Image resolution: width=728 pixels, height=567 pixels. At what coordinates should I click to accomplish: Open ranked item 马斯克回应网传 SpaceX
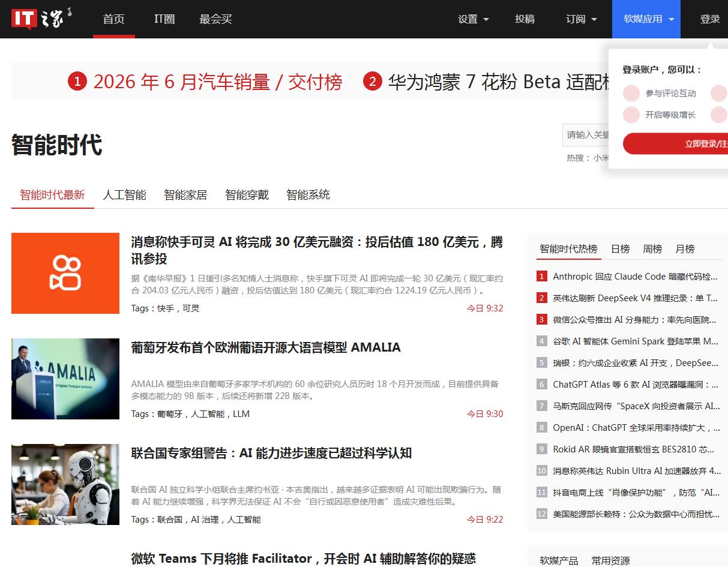[x=636, y=406]
